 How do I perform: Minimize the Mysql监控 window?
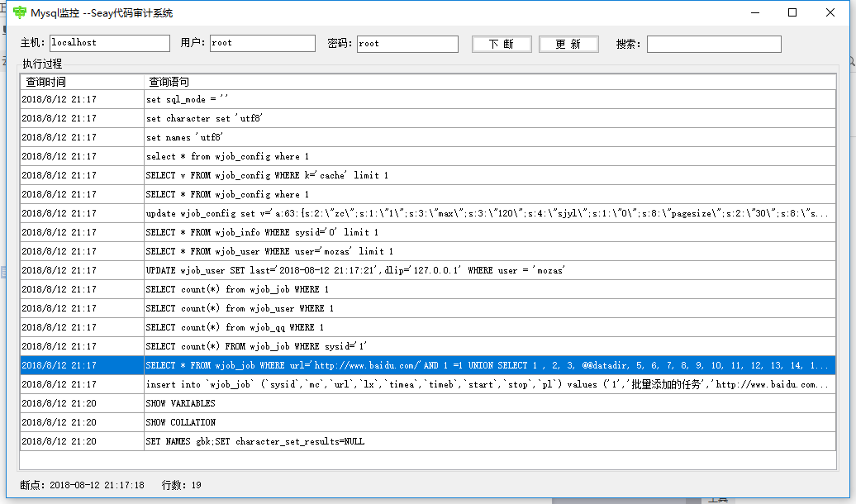coord(755,12)
